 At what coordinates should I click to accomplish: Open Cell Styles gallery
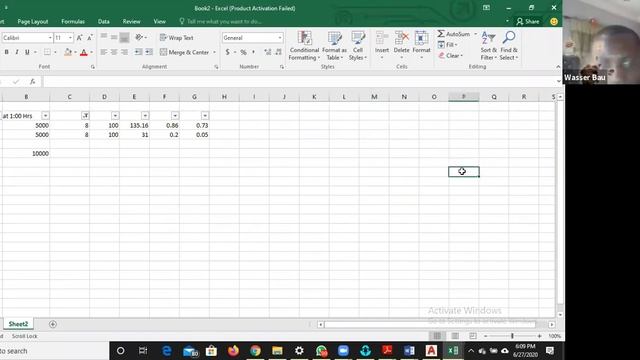tap(358, 46)
